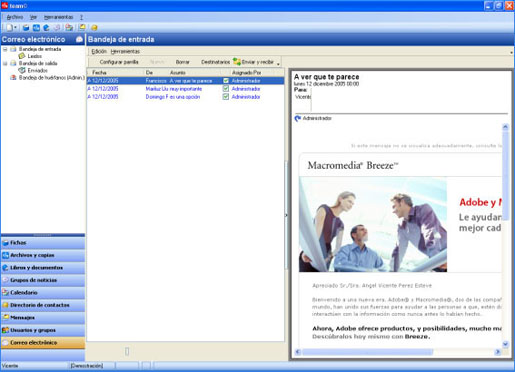This screenshot has width=515, height=372.
Task: Select the Correo electrónico navigation button
Action: (x=43, y=343)
